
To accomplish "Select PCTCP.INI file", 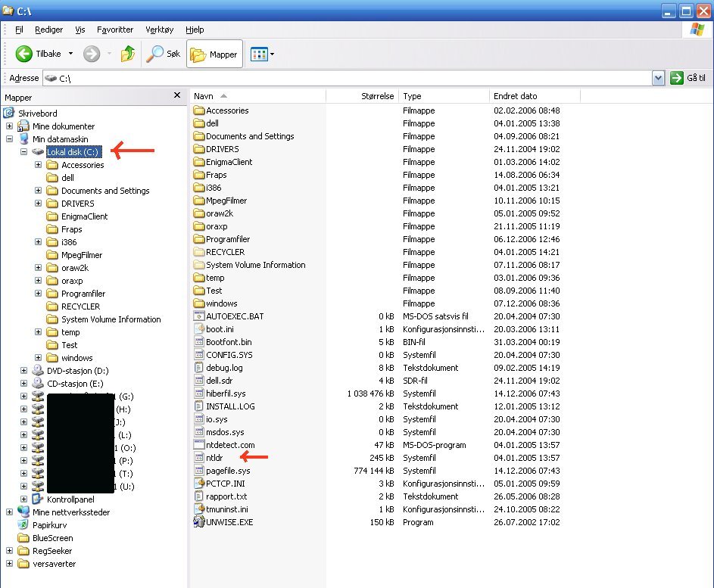I will tap(220, 484).
